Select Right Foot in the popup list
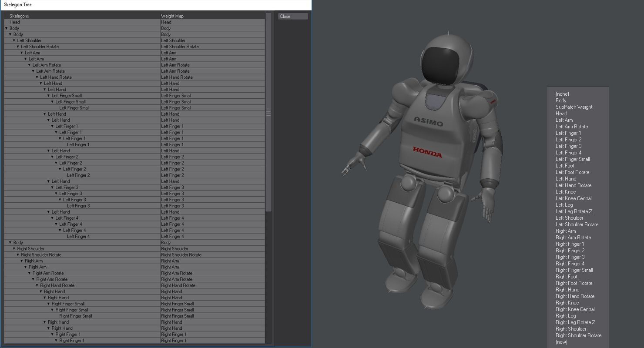 [x=566, y=277]
